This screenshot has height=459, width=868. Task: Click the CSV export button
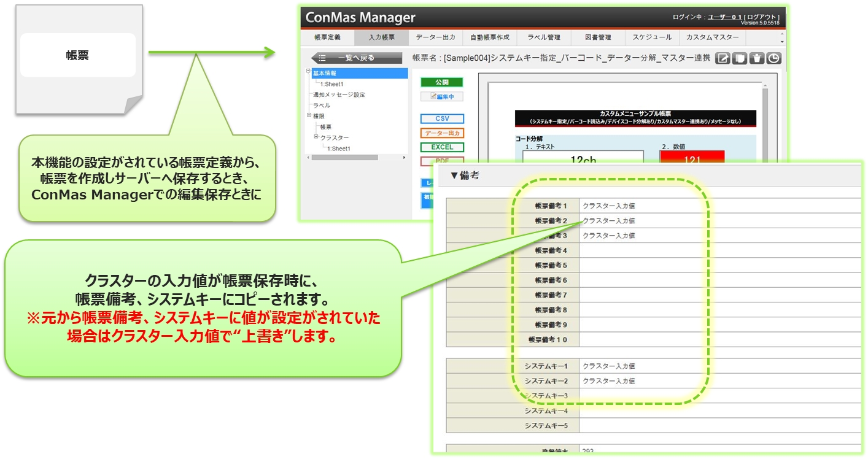441,118
